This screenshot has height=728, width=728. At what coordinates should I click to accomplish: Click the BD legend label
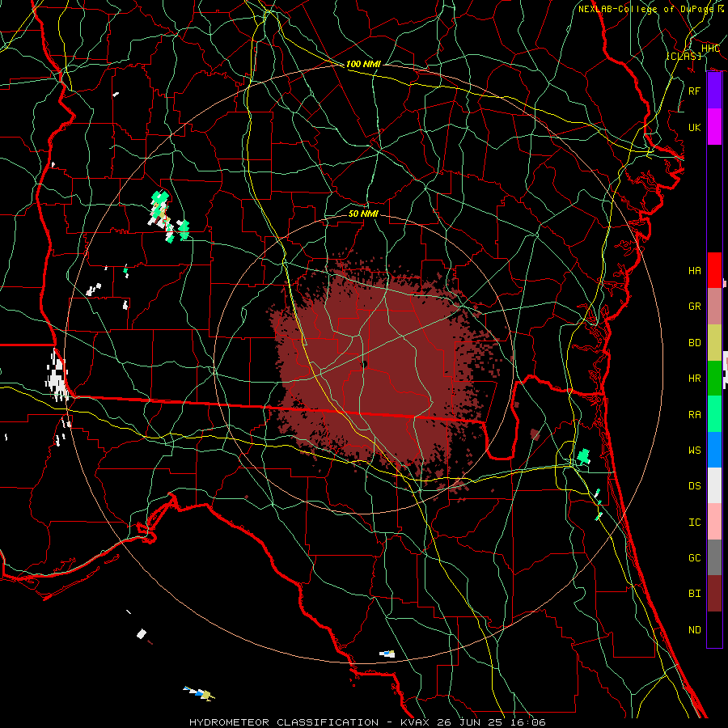[x=694, y=343]
